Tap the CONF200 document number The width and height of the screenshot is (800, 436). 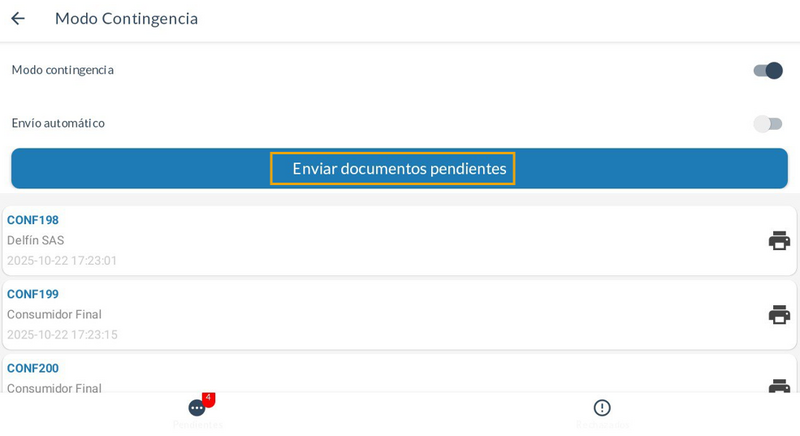(x=33, y=368)
